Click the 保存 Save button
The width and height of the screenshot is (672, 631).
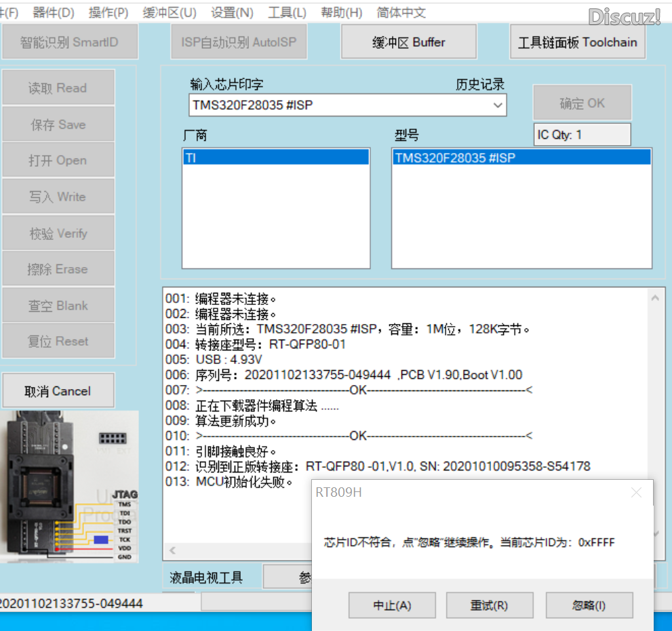[58, 124]
